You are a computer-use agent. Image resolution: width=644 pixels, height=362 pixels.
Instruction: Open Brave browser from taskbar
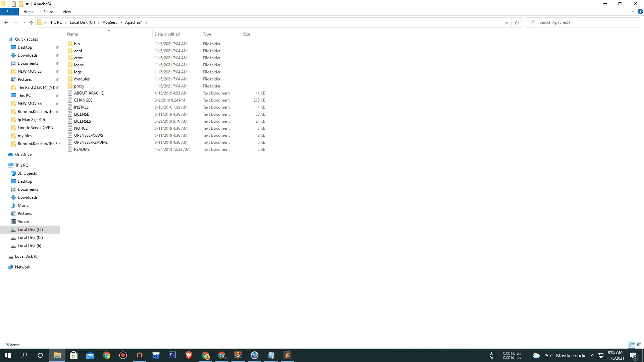tap(189, 355)
